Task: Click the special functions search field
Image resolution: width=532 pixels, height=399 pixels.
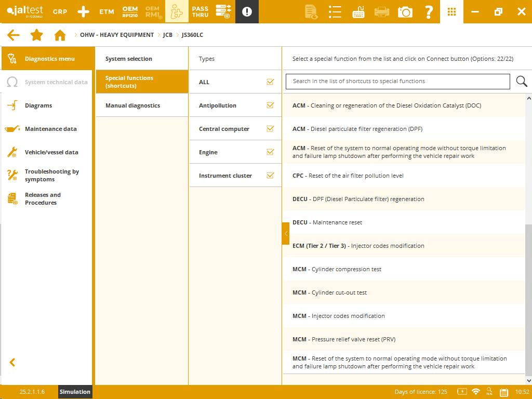Action: click(397, 81)
